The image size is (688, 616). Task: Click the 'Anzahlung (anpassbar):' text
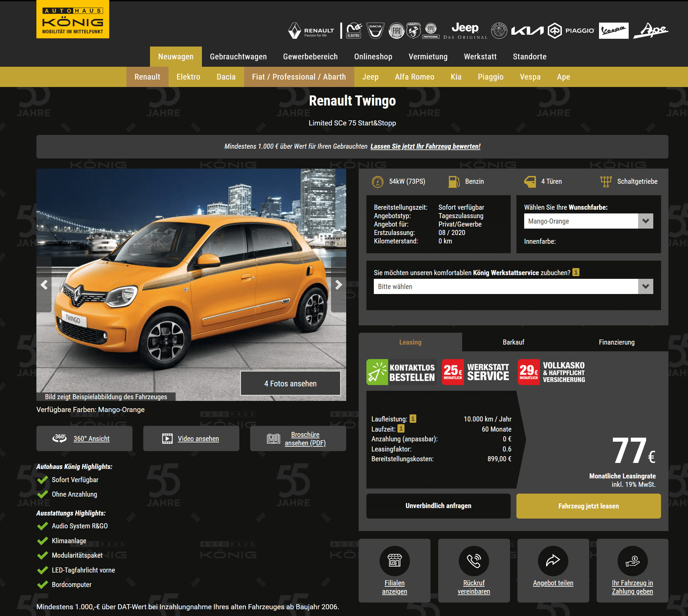click(405, 439)
